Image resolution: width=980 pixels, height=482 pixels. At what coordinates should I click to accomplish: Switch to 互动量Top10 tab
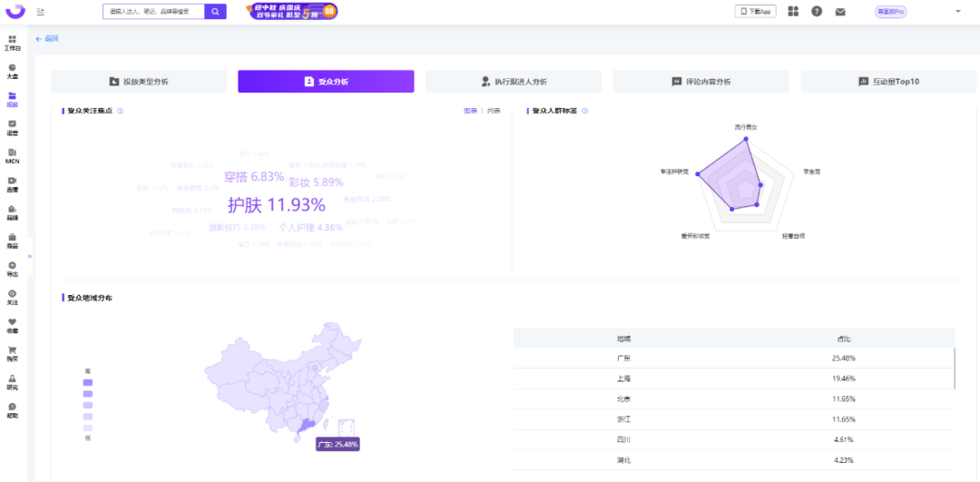click(x=888, y=82)
